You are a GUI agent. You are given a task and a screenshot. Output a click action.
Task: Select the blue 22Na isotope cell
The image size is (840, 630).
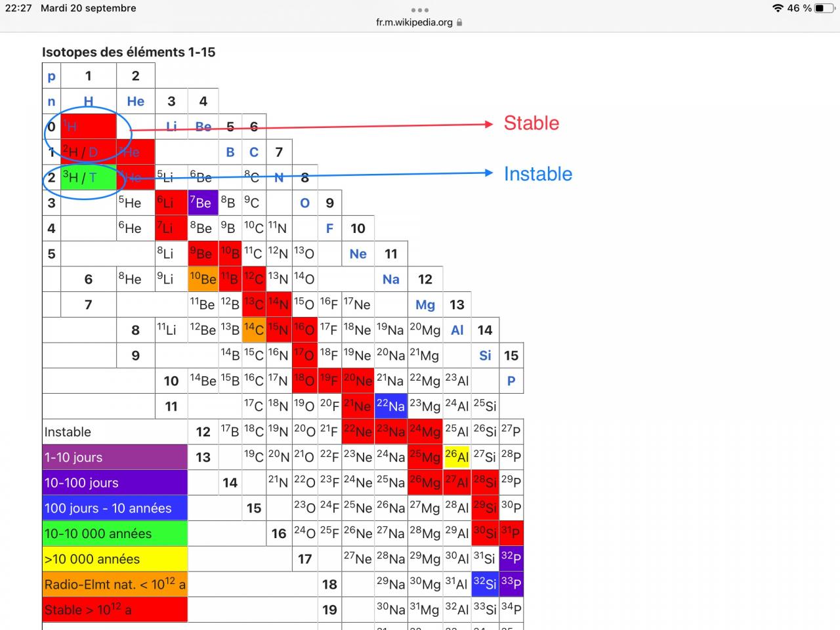click(x=391, y=406)
